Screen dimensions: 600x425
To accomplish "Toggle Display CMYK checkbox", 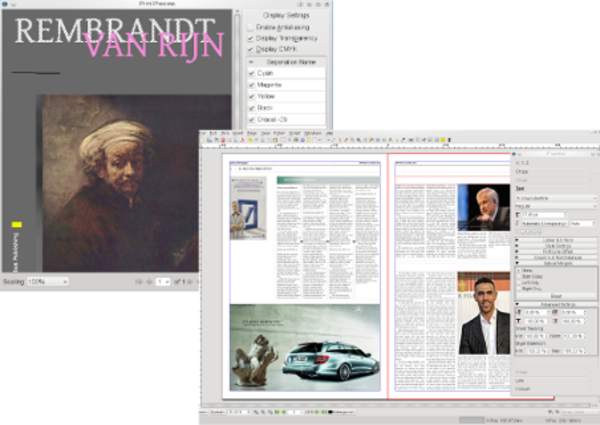I will click(x=250, y=49).
